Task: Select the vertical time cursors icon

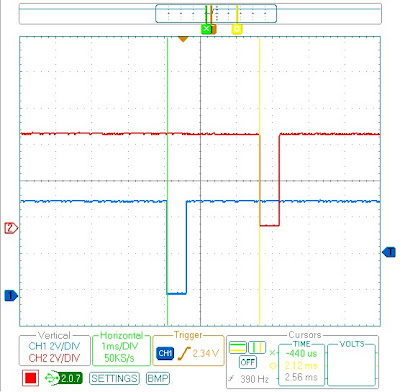Action: [x=257, y=347]
